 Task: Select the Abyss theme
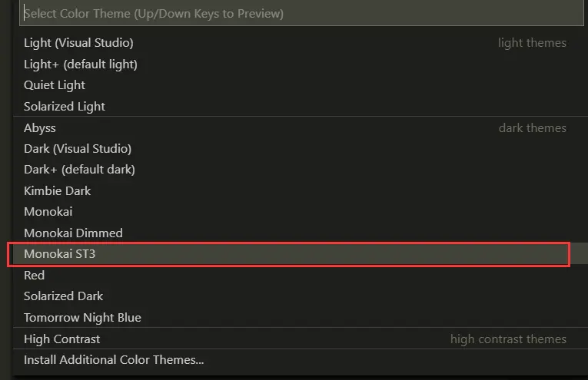[40, 128]
